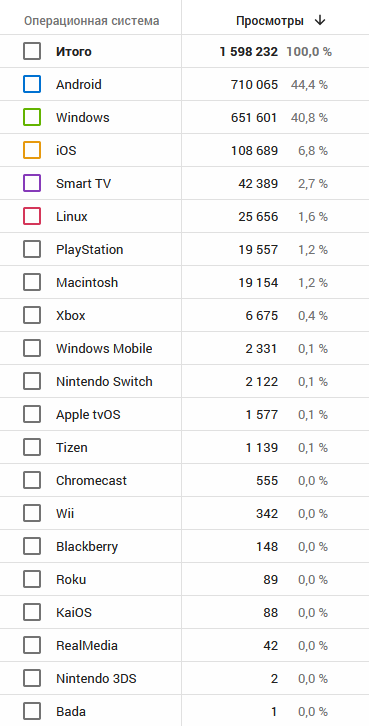Click the Операционная система column header
369x726 pixels.
(92, 21)
